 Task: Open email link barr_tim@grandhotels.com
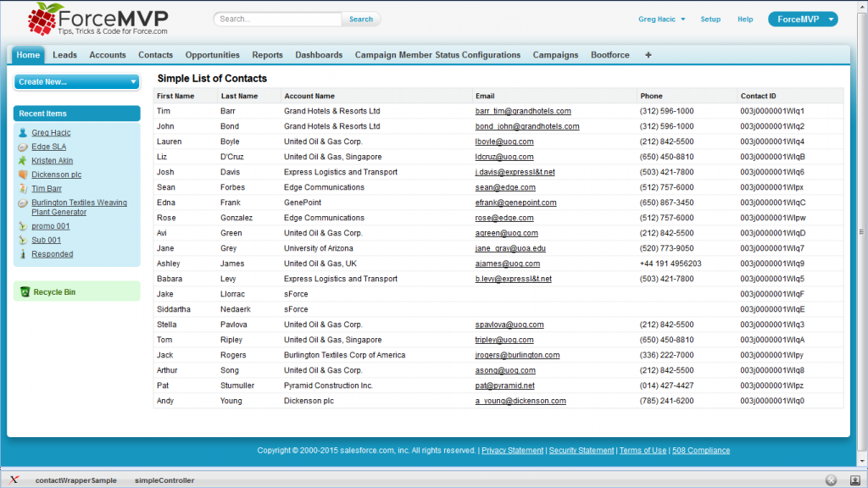pyautogui.click(x=523, y=111)
